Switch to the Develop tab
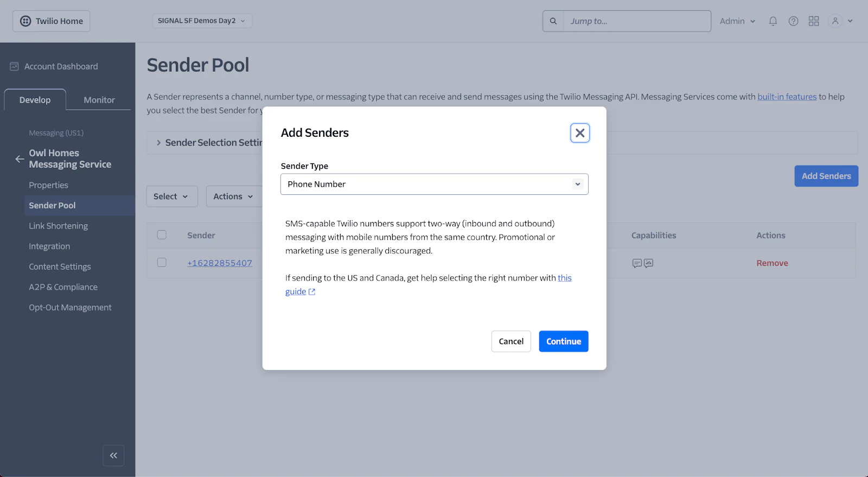This screenshot has height=477, width=868. pos(35,100)
